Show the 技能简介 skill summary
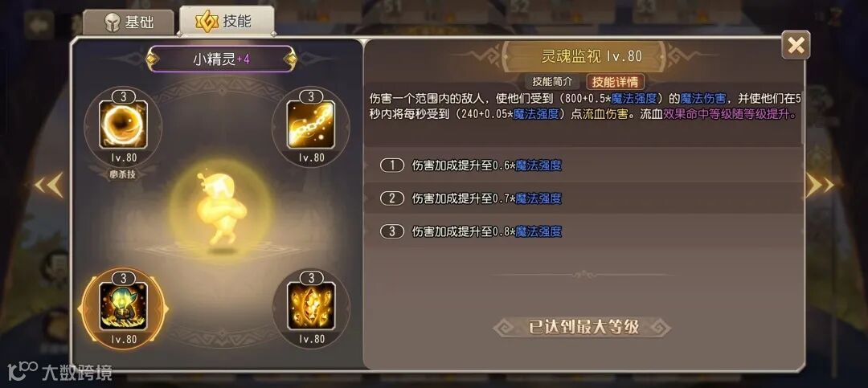Screen dimensions: 868x388 (x=552, y=81)
